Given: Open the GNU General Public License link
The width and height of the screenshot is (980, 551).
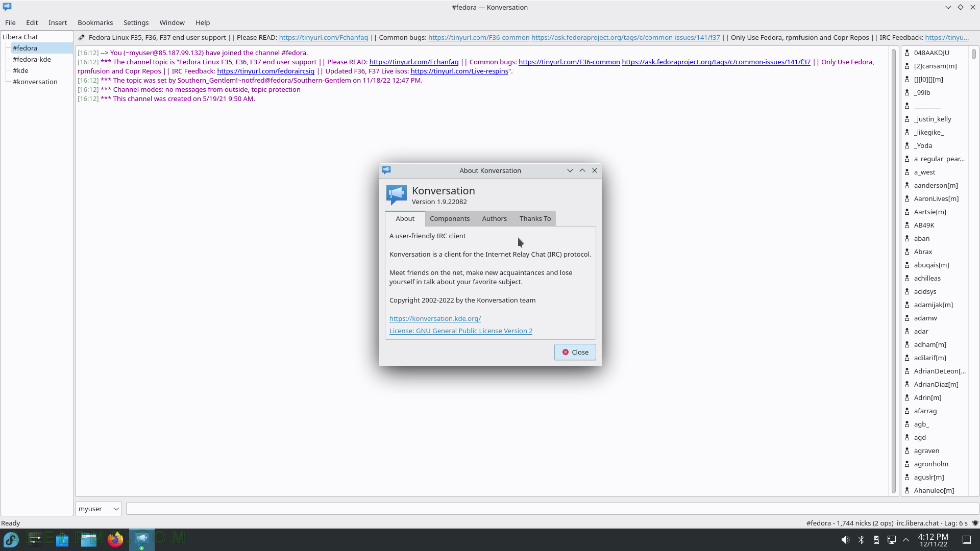Looking at the screenshot, I should click(461, 331).
